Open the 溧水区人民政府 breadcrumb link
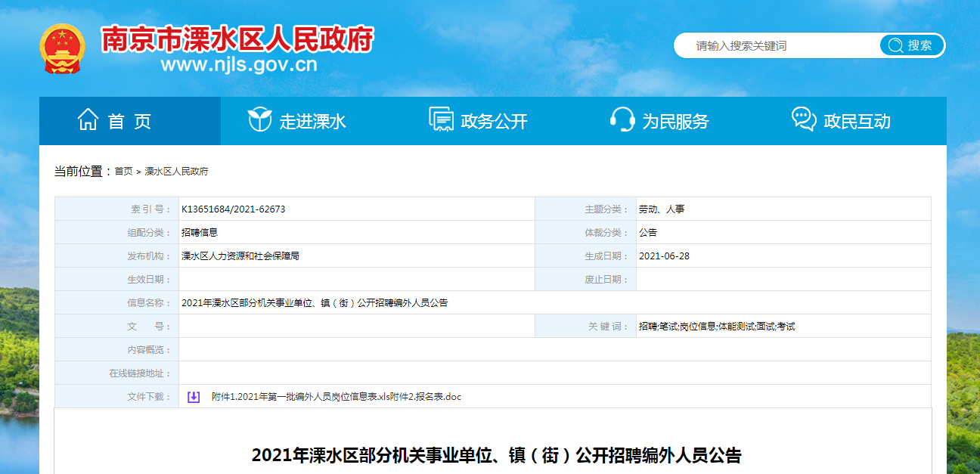The height and width of the screenshot is (474, 980). tap(176, 172)
